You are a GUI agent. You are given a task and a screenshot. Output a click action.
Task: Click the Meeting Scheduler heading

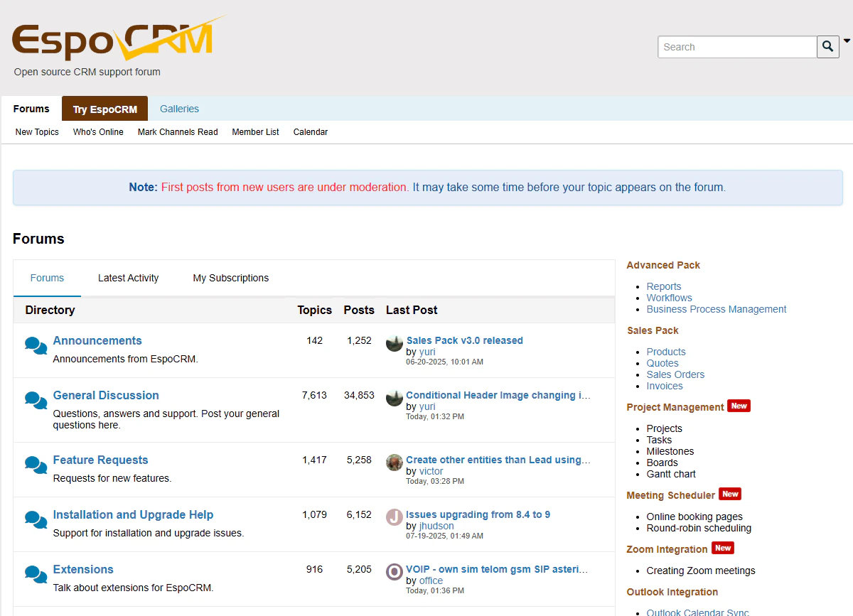point(671,495)
